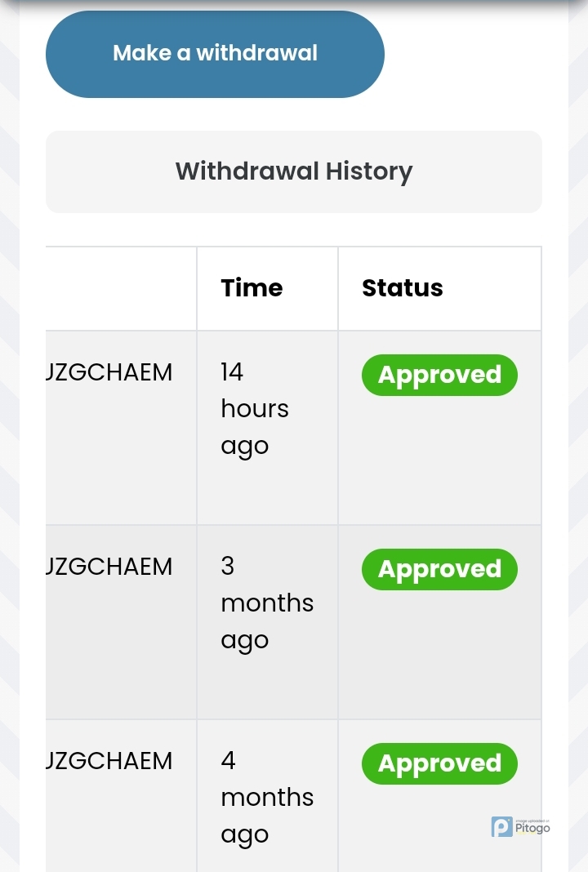Click the Approved badge for 14 hours ago
The width and height of the screenshot is (588, 872).
[439, 375]
